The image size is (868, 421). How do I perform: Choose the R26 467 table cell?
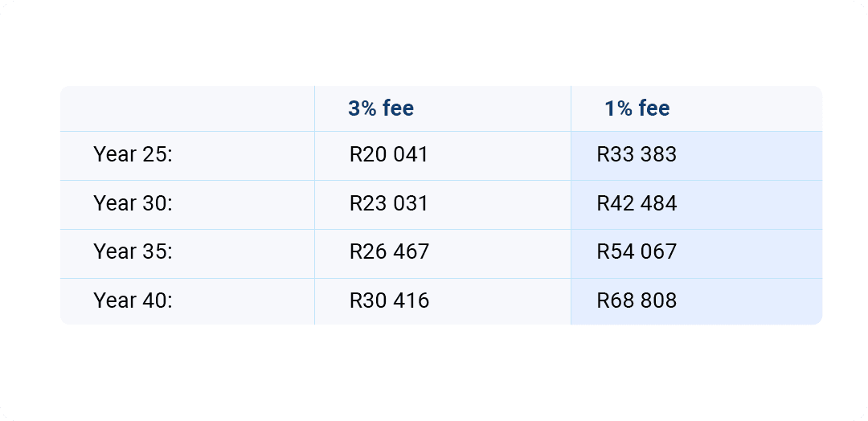pyautogui.click(x=389, y=251)
